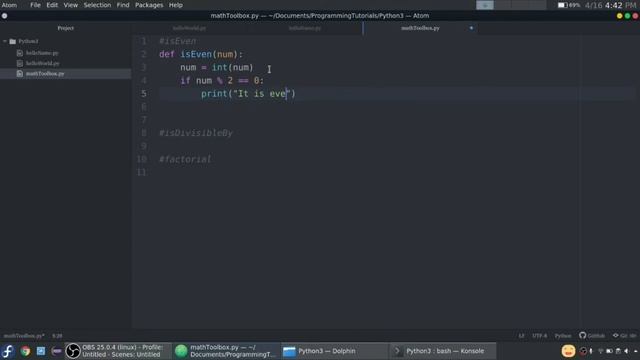This screenshot has height=360, width=640.
Task: Click the Konsole terminal icon in the taskbar
Action: 397,351
